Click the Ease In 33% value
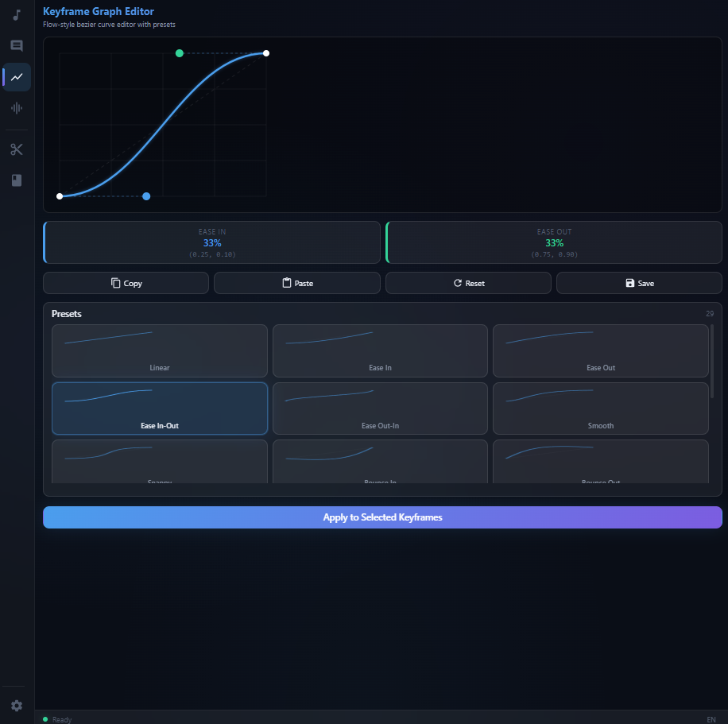 click(212, 243)
